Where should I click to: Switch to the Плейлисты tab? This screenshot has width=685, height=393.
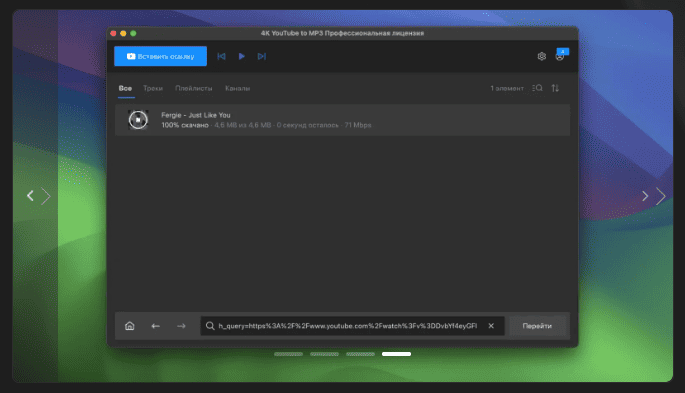pos(194,88)
